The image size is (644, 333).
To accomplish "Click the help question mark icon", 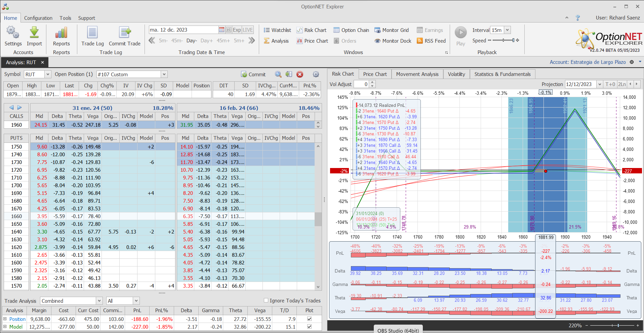I will 578,18.
